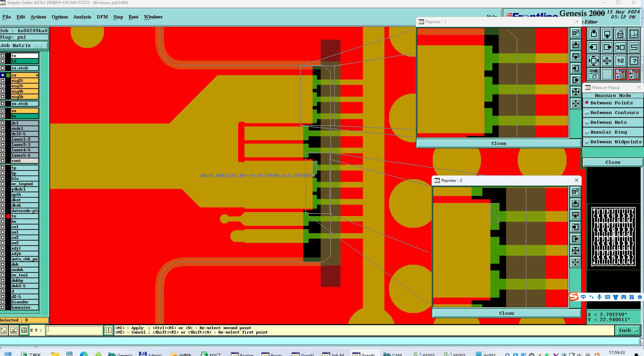This screenshot has width=644, height=356.
Task: Open the Step menu
Action: pos(118,17)
